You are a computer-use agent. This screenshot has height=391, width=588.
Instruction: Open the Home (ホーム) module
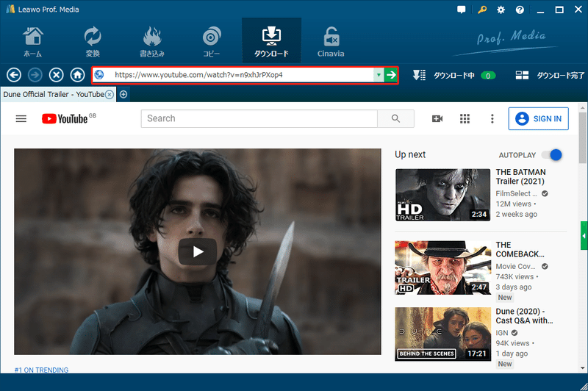[33, 42]
